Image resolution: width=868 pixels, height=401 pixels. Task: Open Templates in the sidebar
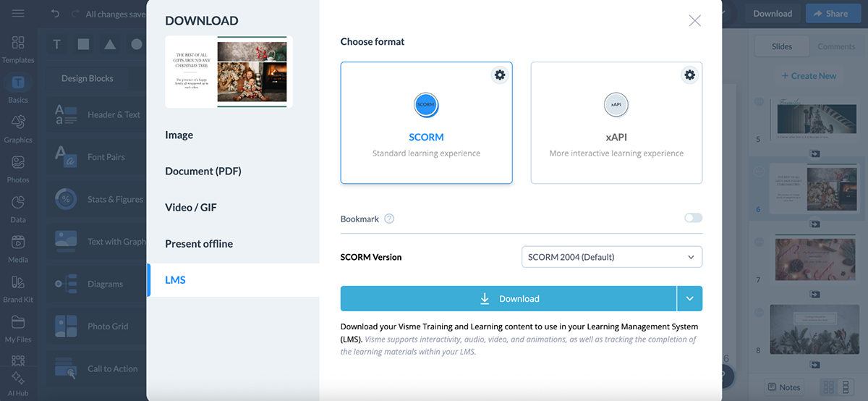pyautogui.click(x=18, y=48)
